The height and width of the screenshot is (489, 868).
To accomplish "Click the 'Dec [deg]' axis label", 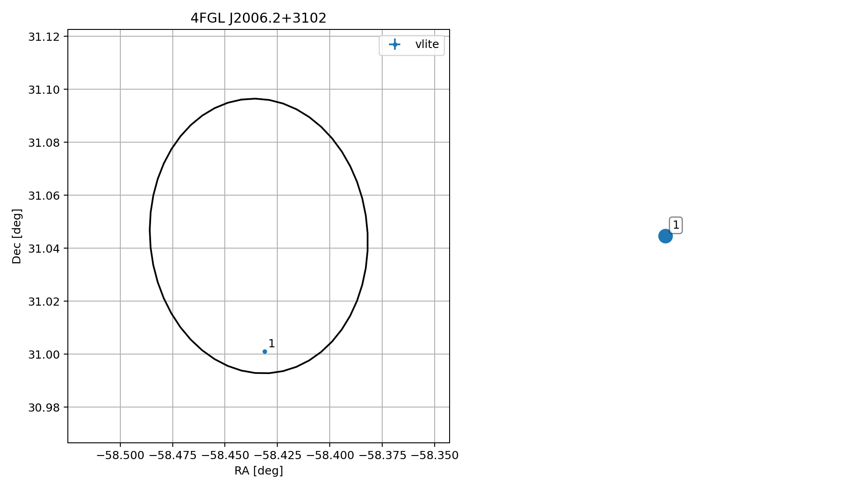I will coord(17,236).
